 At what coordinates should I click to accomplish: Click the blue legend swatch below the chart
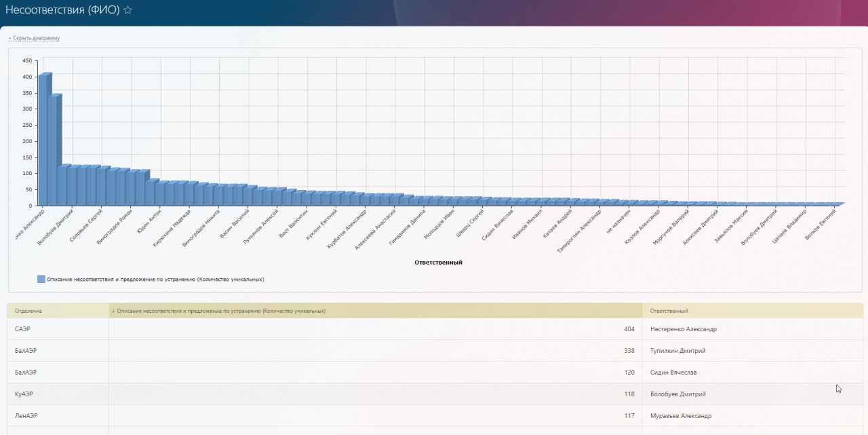41,279
